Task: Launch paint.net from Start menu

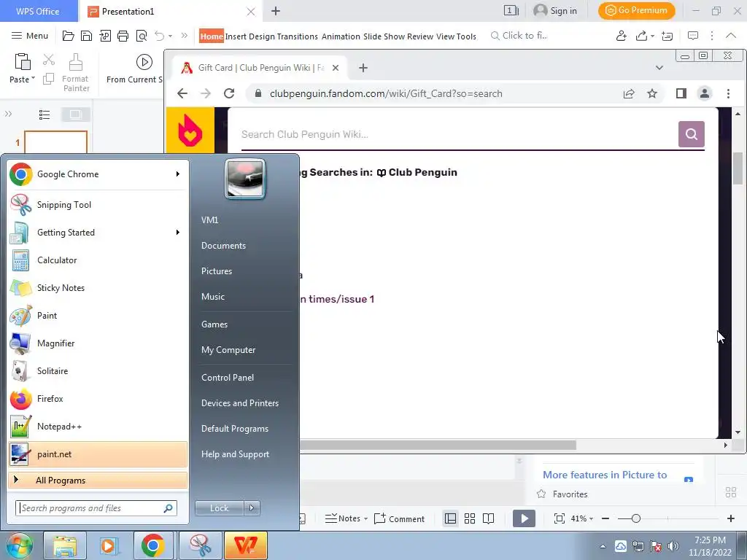Action: click(x=98, y=454)
